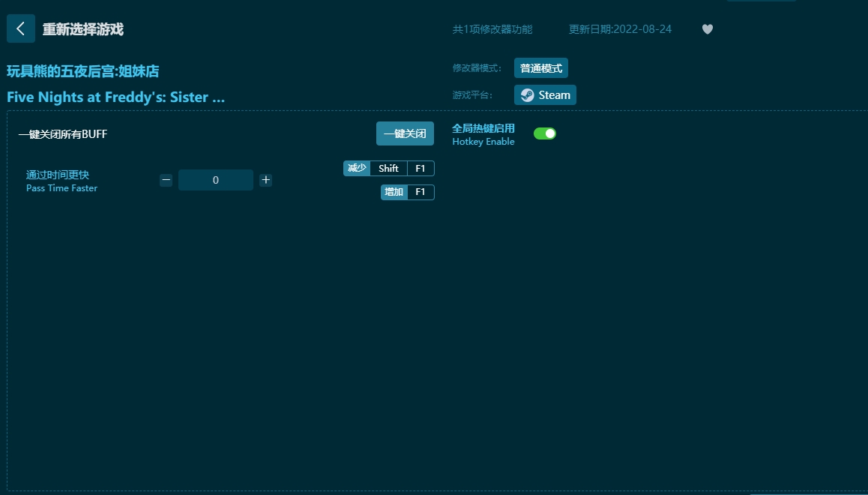Screen dimensions: 868x495
Task: Click the back arrow to reselect game
Action: click(21, 28)
